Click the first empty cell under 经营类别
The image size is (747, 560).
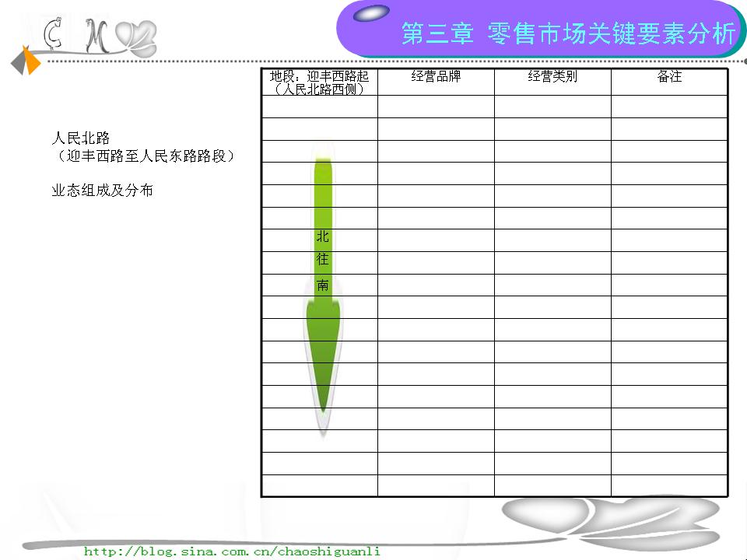[x=552, y=107]
